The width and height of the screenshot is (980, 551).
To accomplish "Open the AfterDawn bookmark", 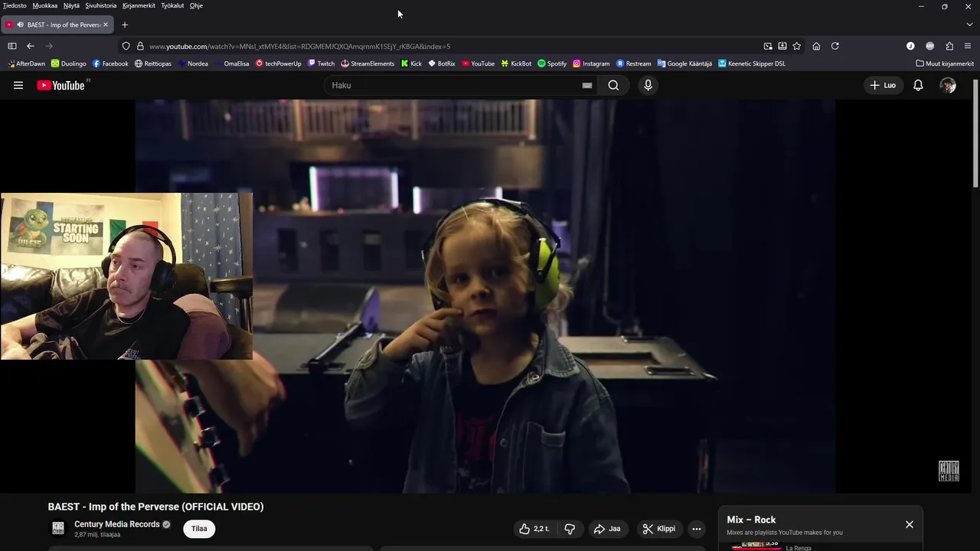I will 26,64.
